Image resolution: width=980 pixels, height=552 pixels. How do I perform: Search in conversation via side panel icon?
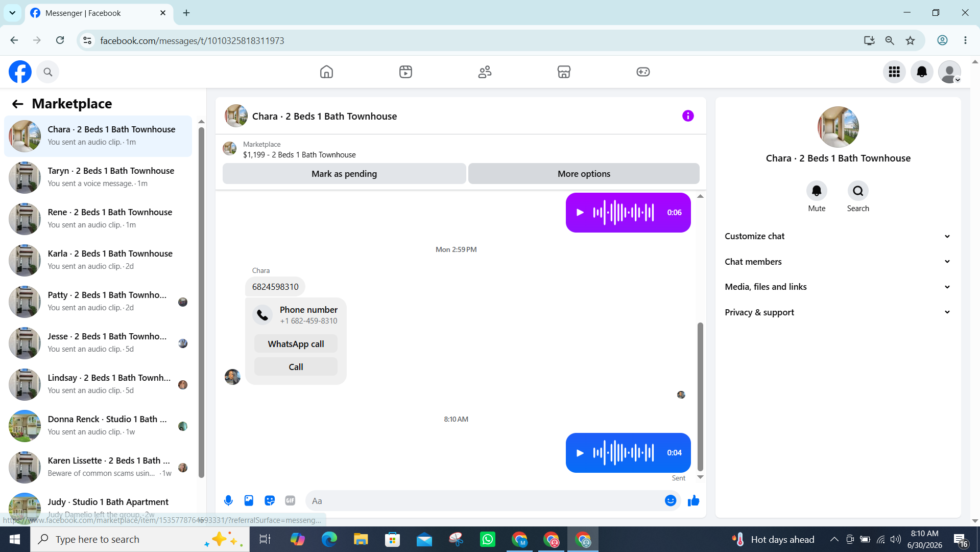click(x=858, y=191)
